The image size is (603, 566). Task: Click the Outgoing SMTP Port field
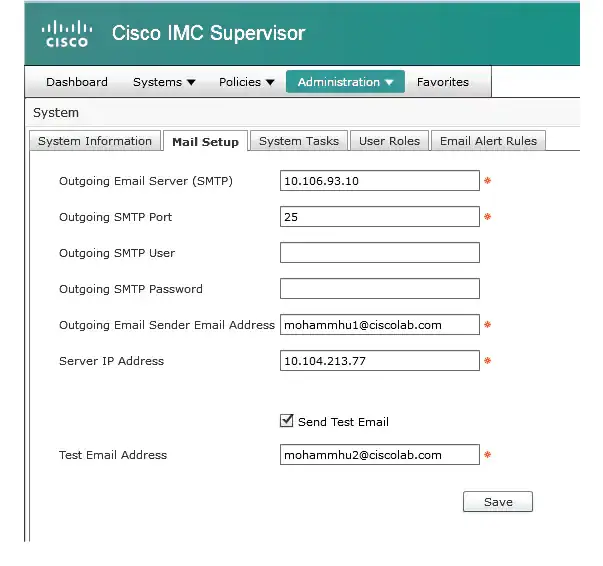(380, 217)
